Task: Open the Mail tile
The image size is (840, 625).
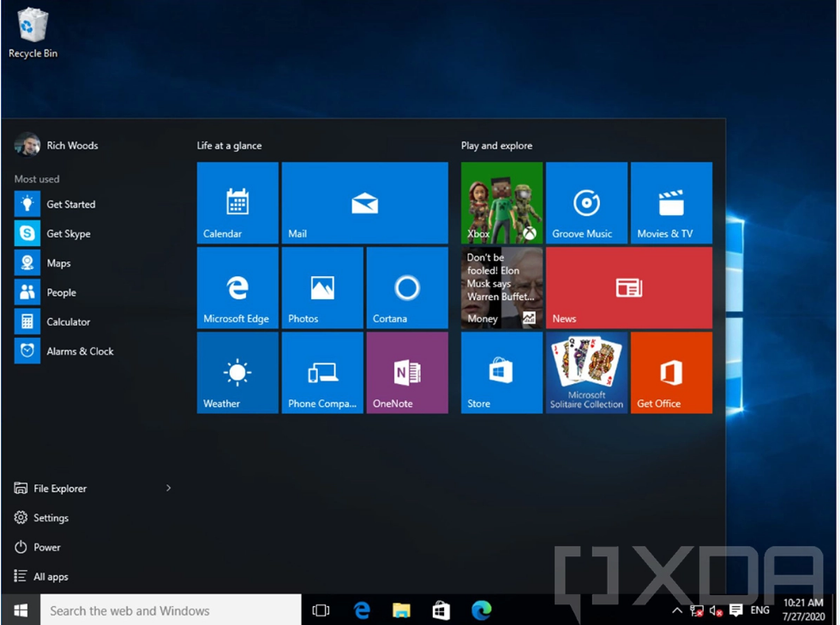Action: click(364, 203)
